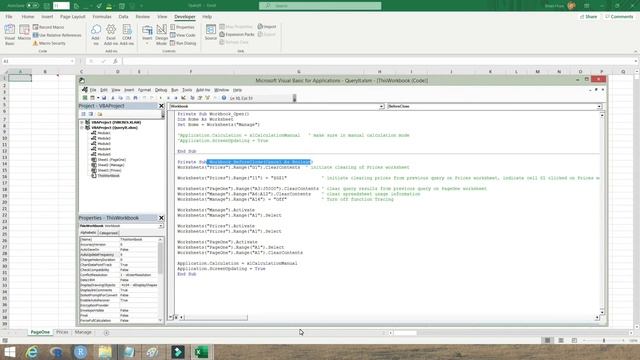The image size is (640, 360).
Task: Select the Manage sheet tab
Action: 83,333
